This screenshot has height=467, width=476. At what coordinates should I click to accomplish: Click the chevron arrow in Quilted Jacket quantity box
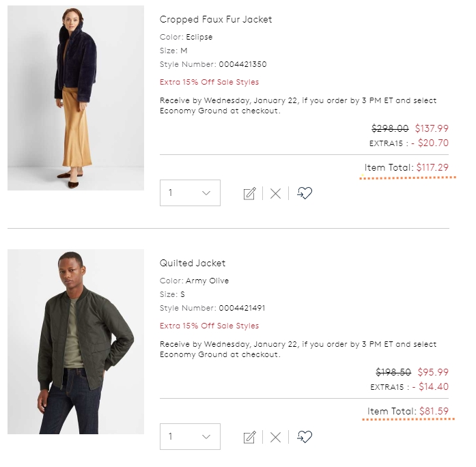point(206,437)
